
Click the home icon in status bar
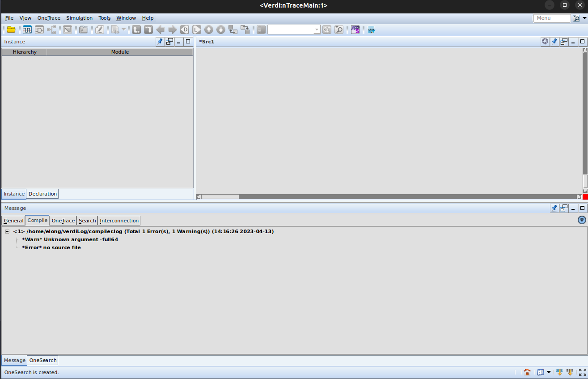point(527,372)
